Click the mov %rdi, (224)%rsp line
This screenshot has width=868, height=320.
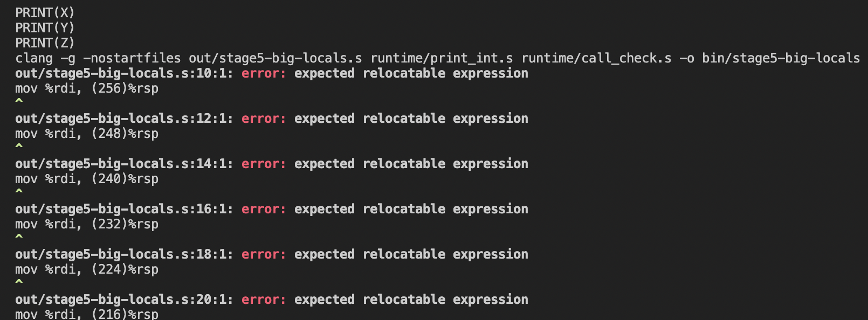87,269
